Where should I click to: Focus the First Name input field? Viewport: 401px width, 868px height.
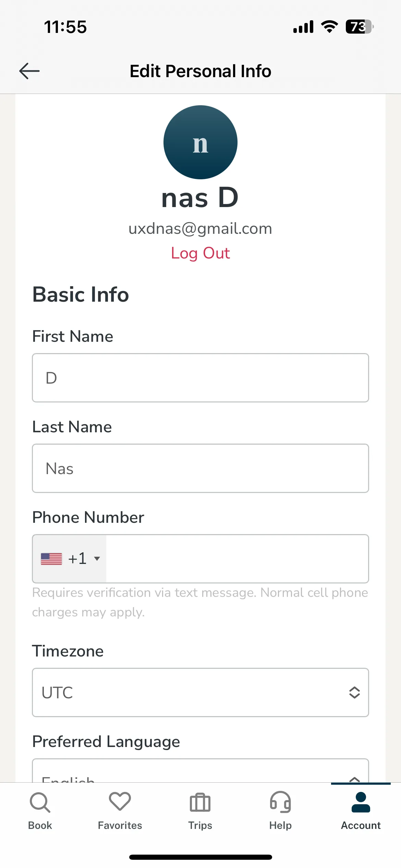pos(200,378)
